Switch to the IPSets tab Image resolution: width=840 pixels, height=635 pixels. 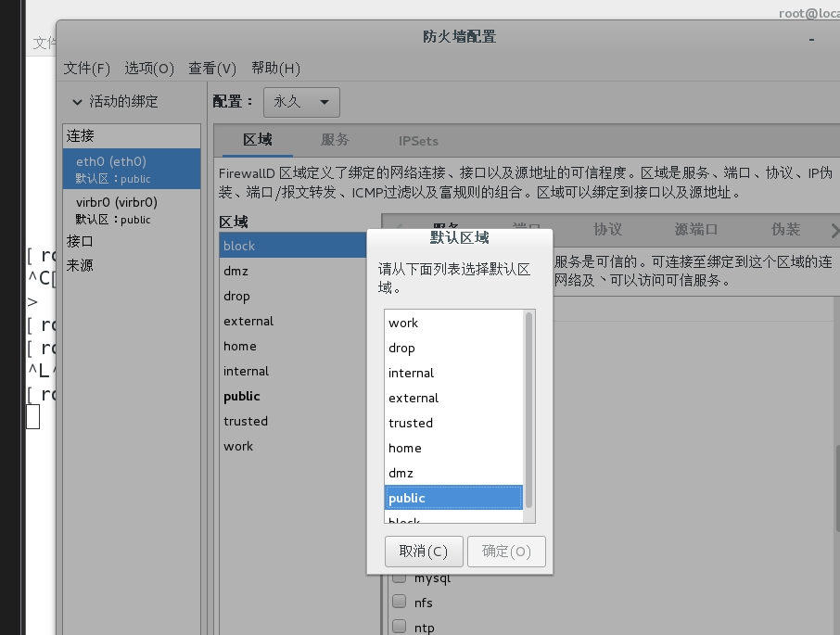click(418, 141)
